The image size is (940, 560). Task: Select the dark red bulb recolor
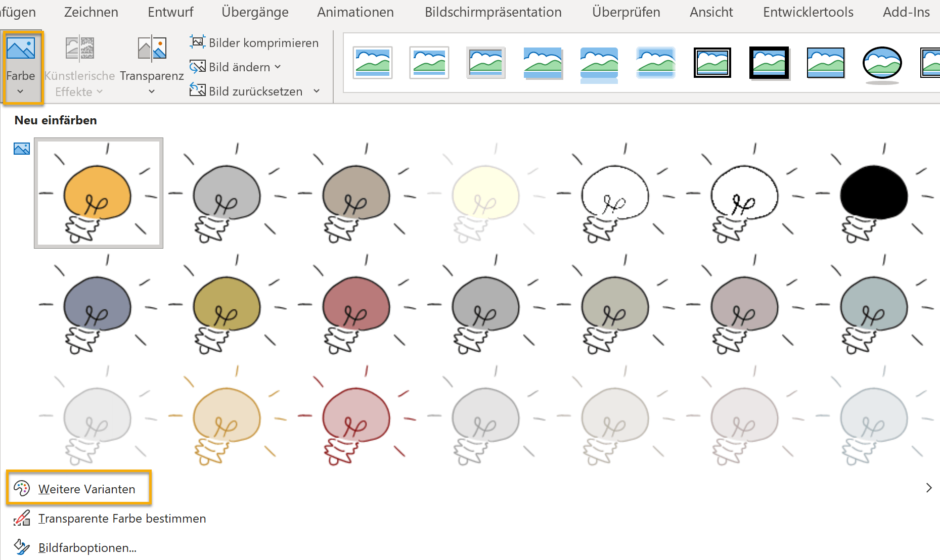pos(357,304)
